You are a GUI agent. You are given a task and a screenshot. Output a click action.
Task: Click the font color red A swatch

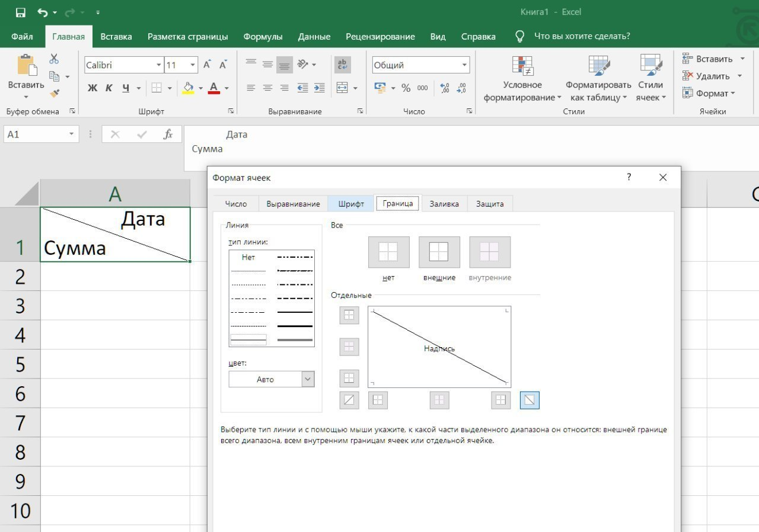tap(214, 88)
